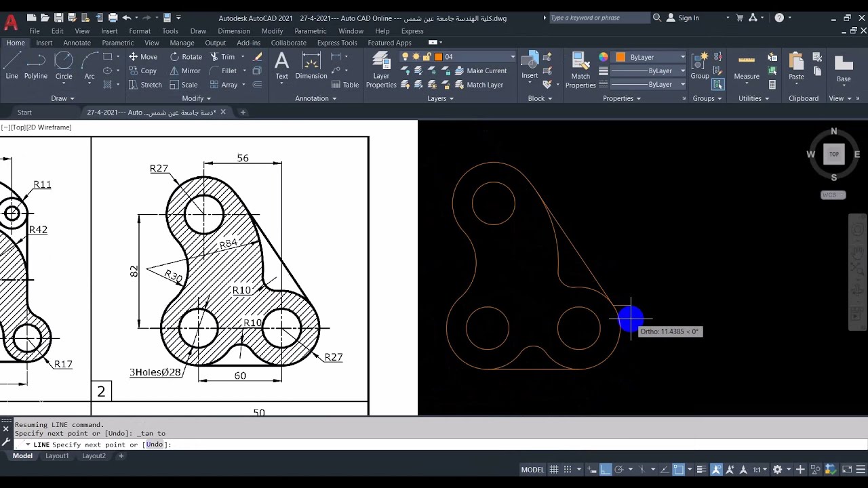868x488 pixels.
Task: Open the Parametric ribbon tab
Action: [x=118, y=43]
